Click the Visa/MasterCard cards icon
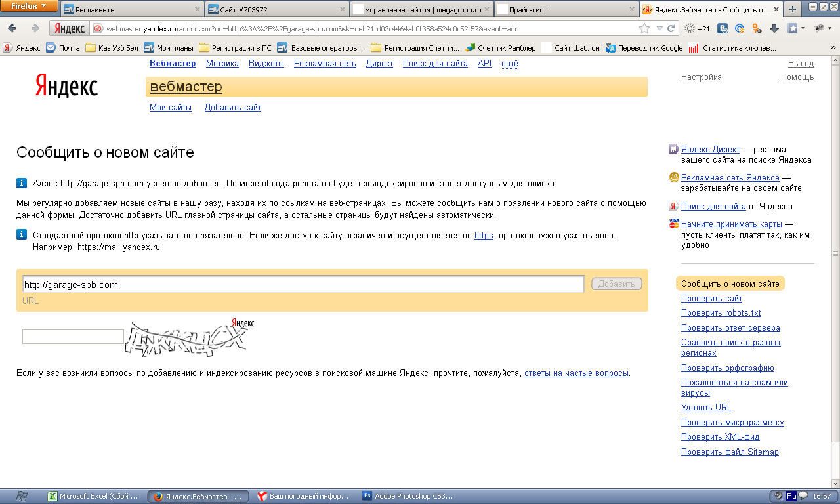The image size is (840, 504). pyautogui.click(x=673, y=224)
